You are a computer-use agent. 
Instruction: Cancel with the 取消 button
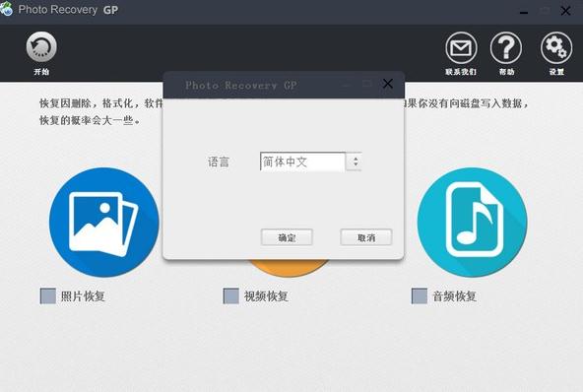366,237
